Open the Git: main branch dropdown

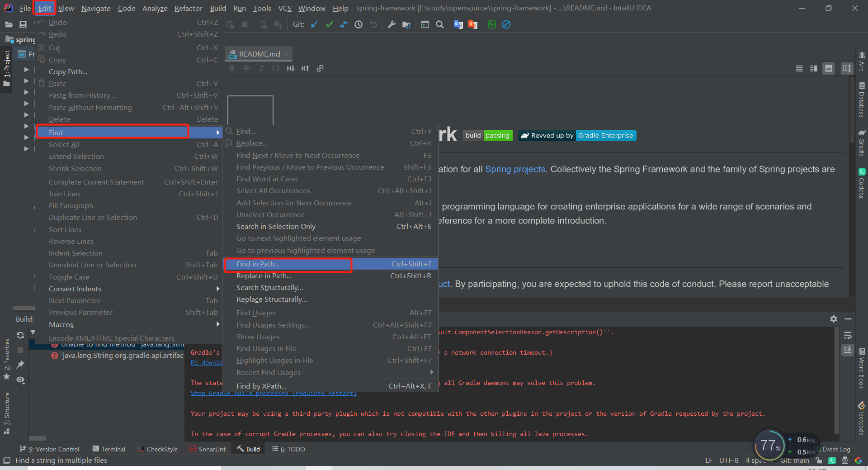(x=794, y=461)
